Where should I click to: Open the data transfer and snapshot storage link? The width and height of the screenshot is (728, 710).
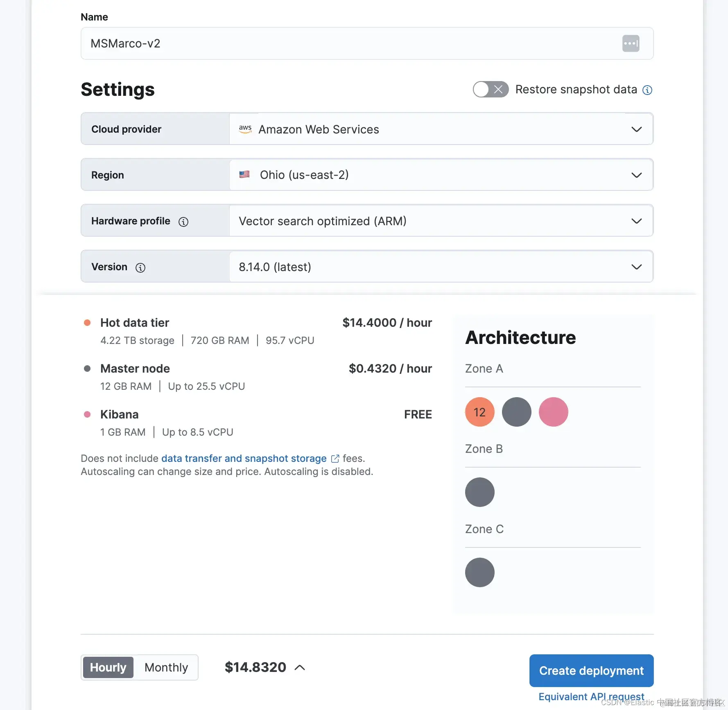click(x=244, y=459)
